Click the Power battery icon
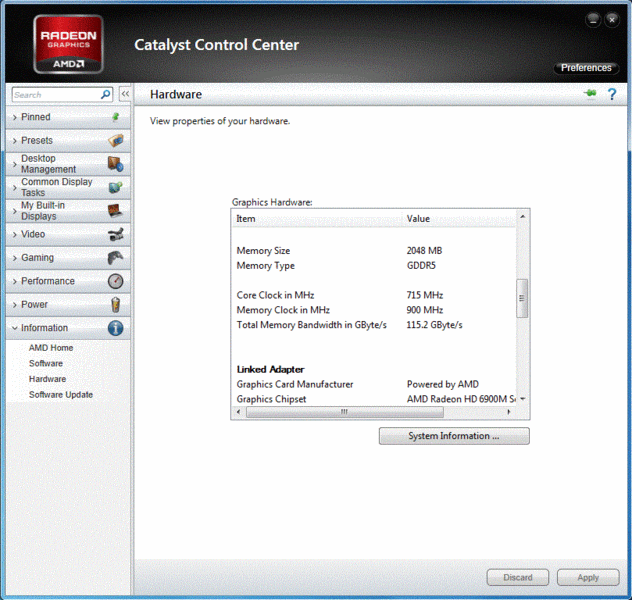 [x=116, y=305]
